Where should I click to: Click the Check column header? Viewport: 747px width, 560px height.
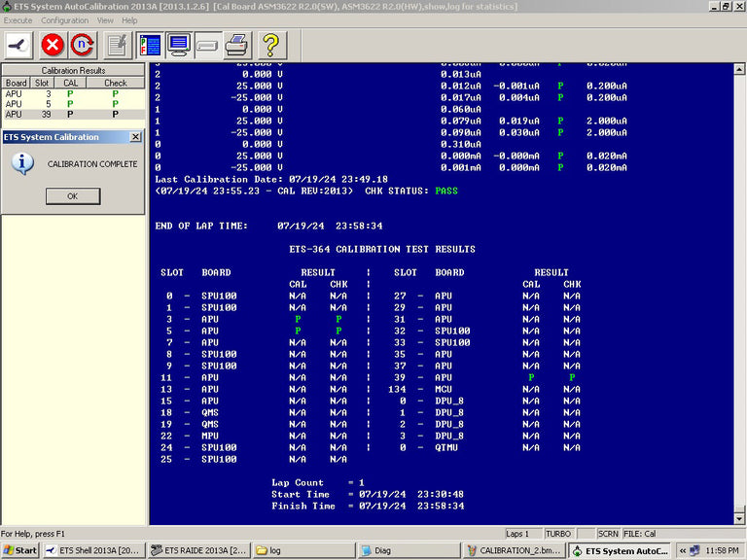(116, 83)
